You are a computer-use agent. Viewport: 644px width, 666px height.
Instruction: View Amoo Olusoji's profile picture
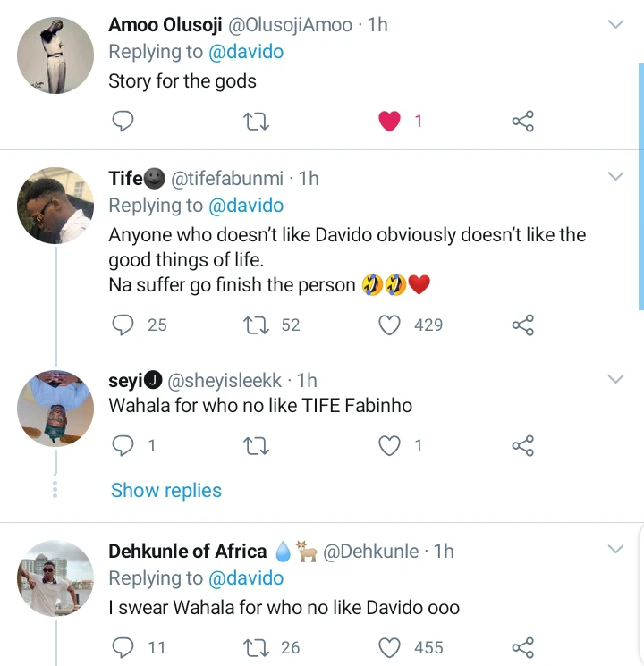click(x=55, y=55)
